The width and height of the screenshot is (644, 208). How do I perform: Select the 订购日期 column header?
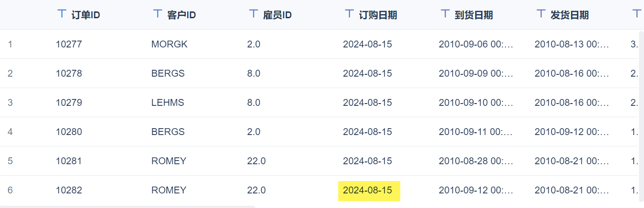coord(378,15)
